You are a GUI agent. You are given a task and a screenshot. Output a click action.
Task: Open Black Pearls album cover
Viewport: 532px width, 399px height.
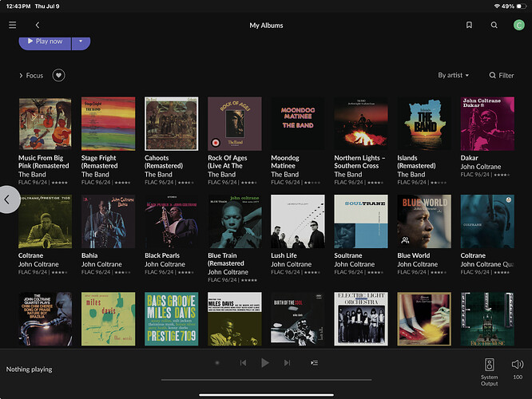(171, 221)
